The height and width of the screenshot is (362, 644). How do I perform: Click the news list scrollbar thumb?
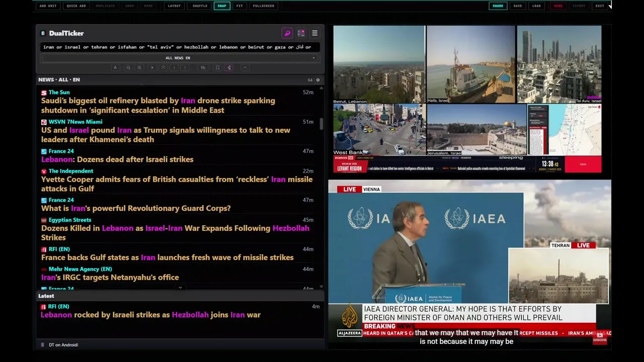pyautogui.click(x=321, y=124)
